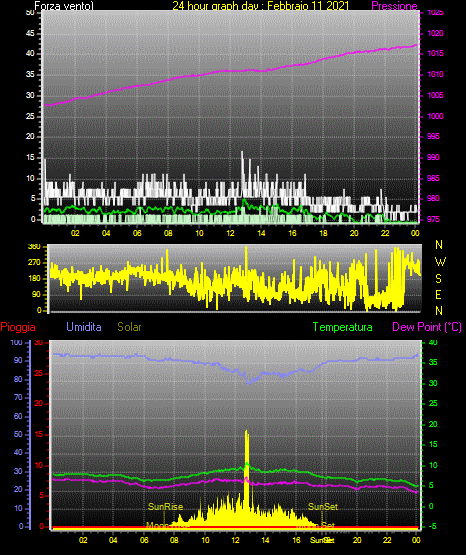The height and width of the screenshot is (555, 466).
Task: Click '22' on the bottom chart time axis
Action: [387, 540]
